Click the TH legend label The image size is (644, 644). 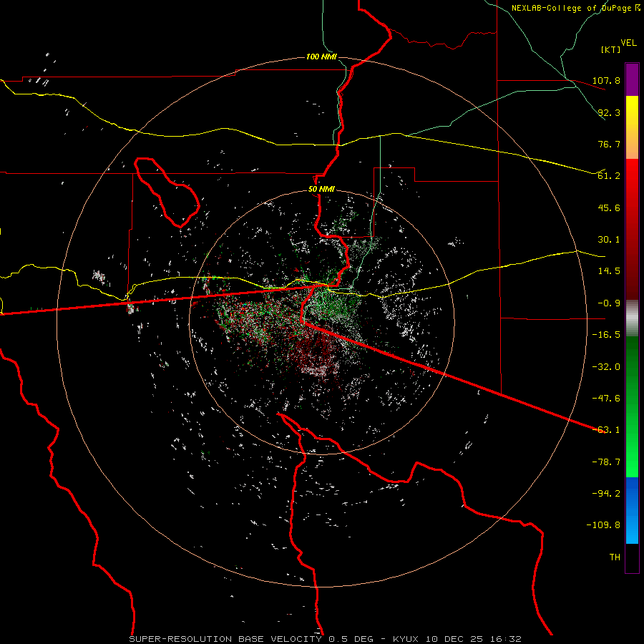tap(615, 557)
